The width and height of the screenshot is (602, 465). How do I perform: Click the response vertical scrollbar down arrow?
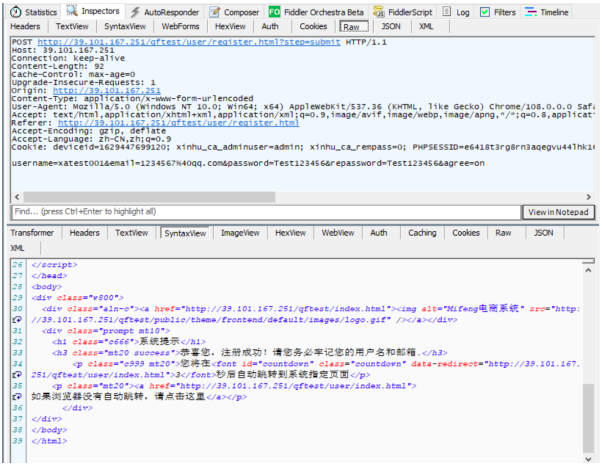click(588, 459)
